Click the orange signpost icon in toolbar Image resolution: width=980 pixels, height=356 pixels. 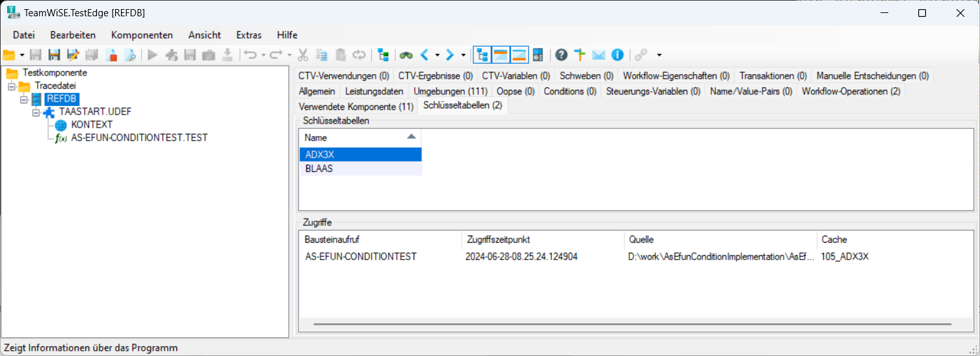[x=579, y=55]
